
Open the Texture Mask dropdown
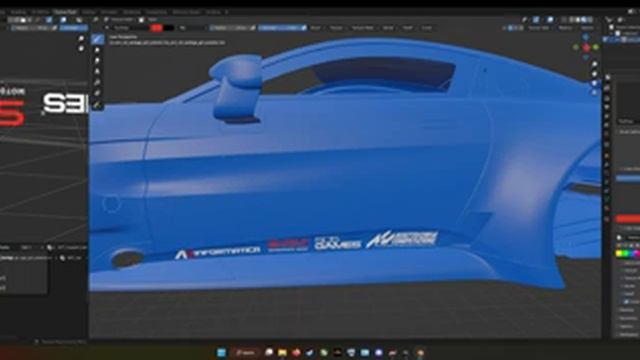coord(362,28)
